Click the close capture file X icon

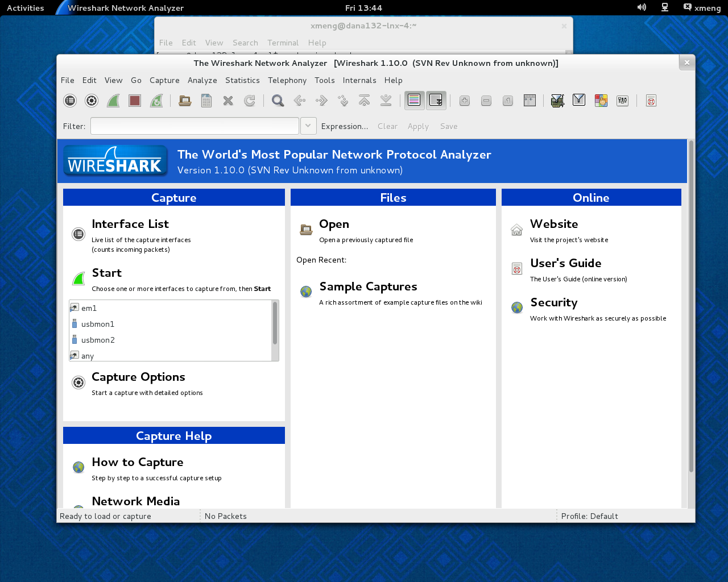(x=228, y=101)
